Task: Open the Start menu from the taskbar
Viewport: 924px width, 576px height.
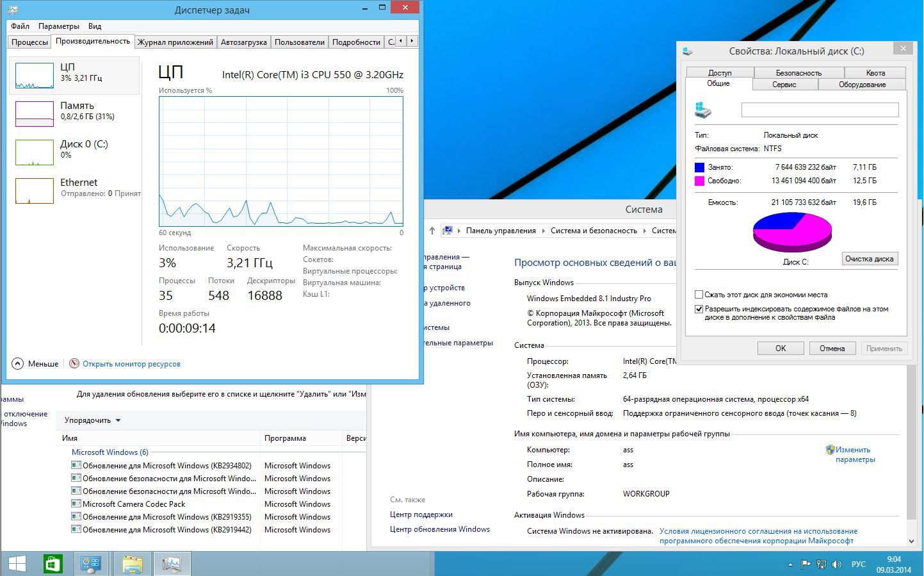Action: [x=17, y=564]
